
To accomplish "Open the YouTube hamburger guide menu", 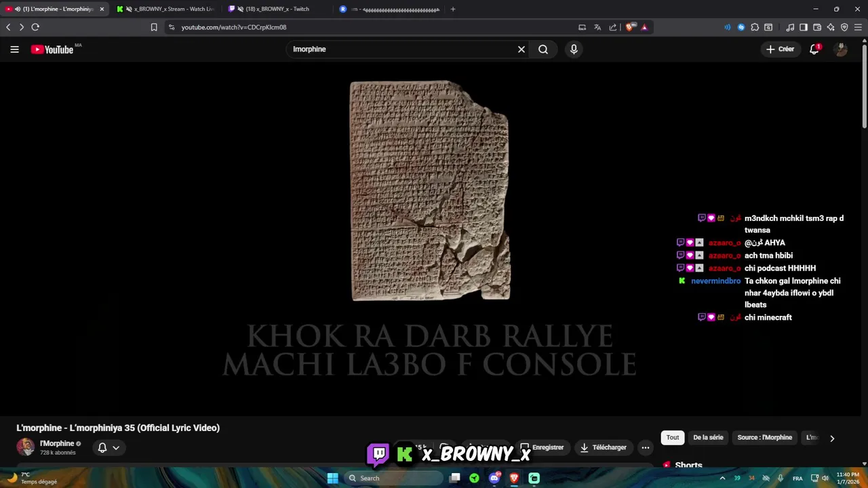I will click(x=14, y=49).
